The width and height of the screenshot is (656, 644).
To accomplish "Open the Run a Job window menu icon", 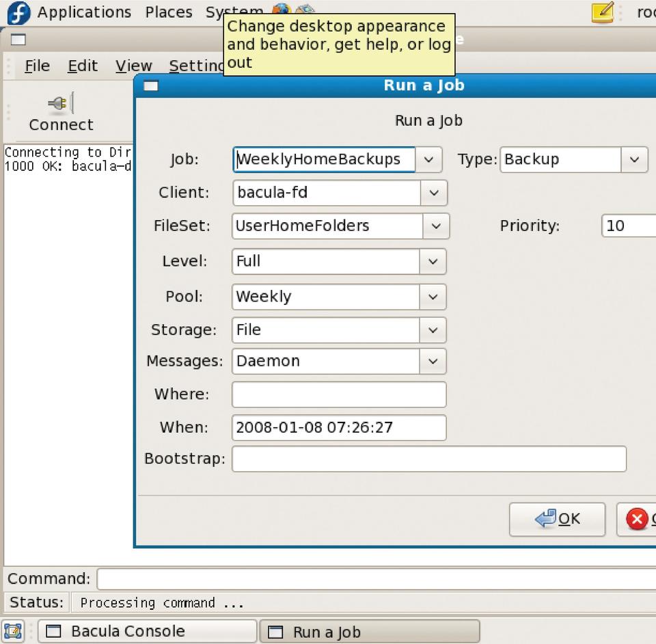I will point(151,85).
